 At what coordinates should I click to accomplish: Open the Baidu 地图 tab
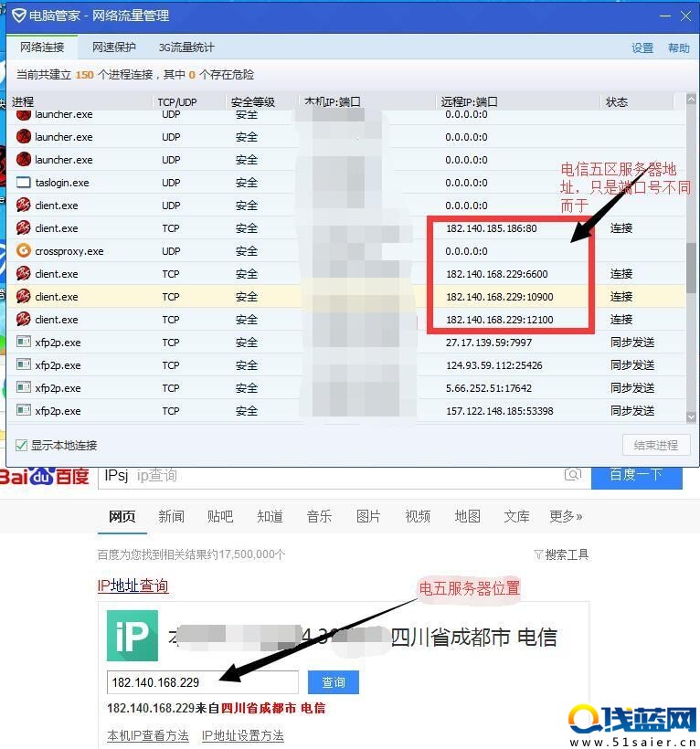[467, 516]
